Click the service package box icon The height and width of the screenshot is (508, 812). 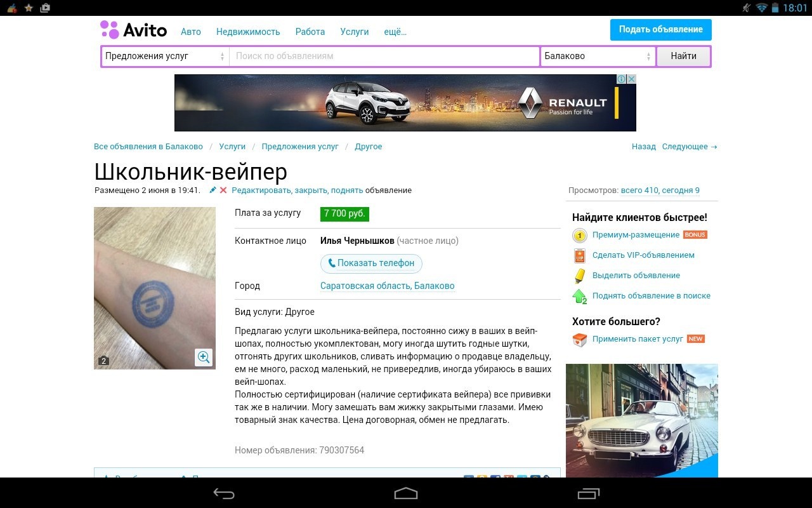(x=579, y=339)
